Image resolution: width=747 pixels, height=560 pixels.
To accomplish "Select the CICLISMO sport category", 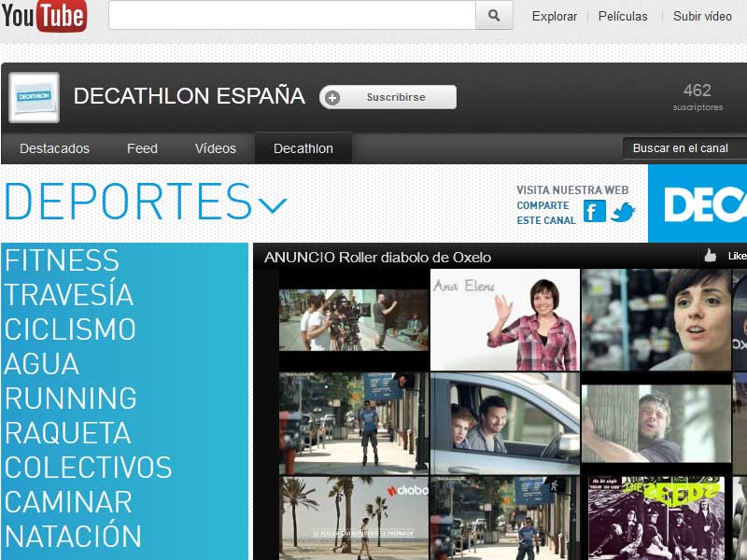I will pyautogui.click(x=70, y=329).
